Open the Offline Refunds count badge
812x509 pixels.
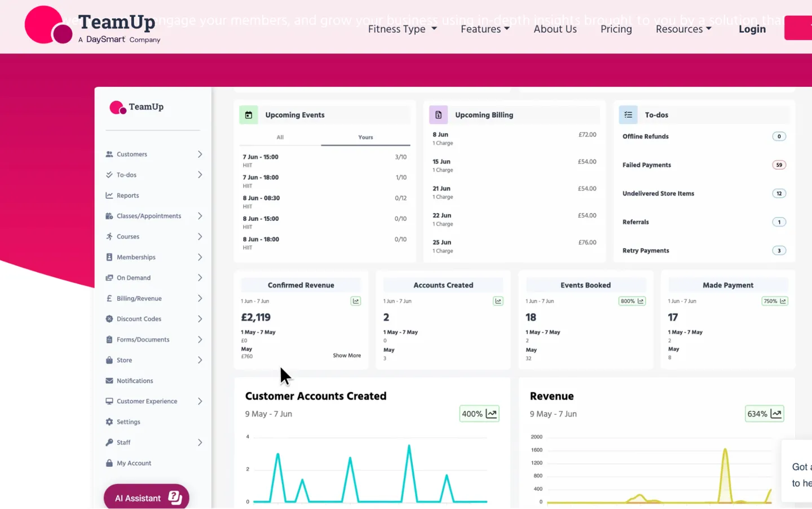tap(779, 136)
